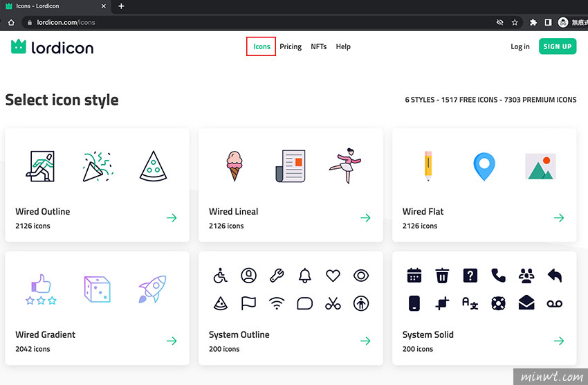
Task: Select the solid trash bin icon
Action: pyautogui.click(x=442, y=276)
